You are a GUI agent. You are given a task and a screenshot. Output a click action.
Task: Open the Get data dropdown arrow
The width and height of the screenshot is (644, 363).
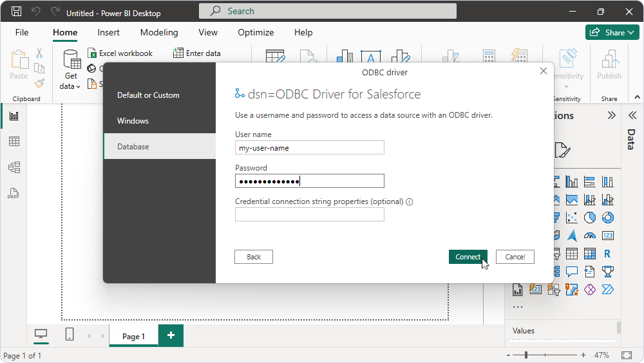(x=78, y=87)
